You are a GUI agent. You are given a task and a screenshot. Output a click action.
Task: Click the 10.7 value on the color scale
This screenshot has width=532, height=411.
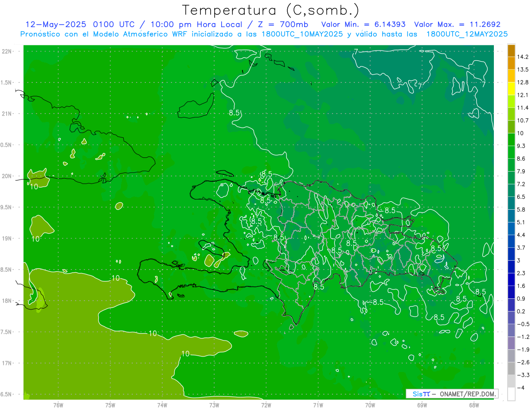[523, 120]
